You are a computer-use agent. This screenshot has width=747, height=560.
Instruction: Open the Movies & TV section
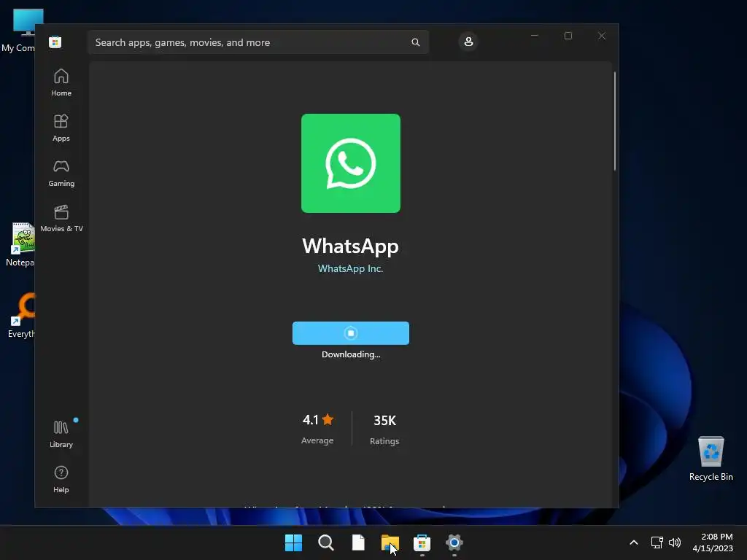[x=61, y=219]
